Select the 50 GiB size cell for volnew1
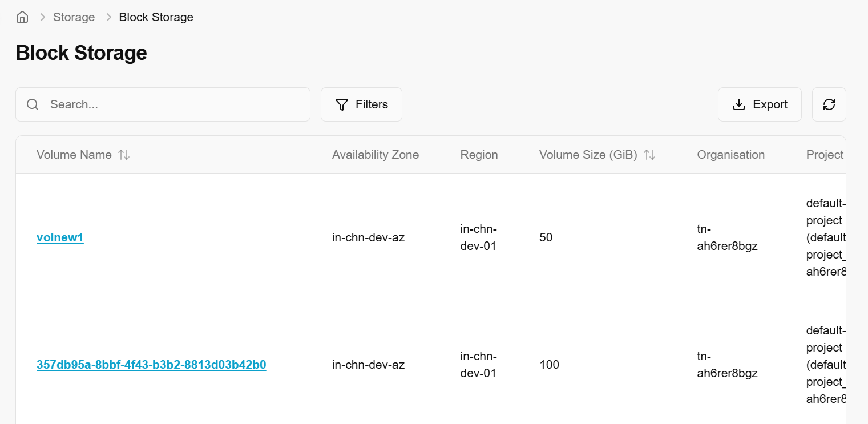Screen dimensions: 868x424 pyautogui.click(x=546, y=237)
